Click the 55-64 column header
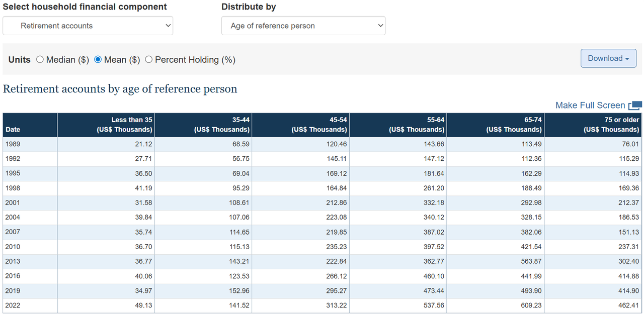644x314 pixels. point(417,125)
